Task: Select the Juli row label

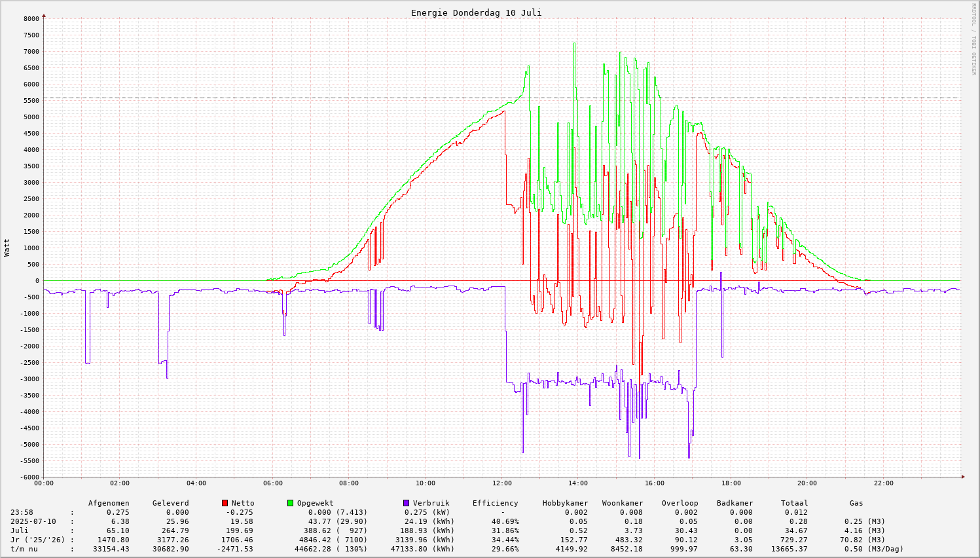Action: click(20, 530)
